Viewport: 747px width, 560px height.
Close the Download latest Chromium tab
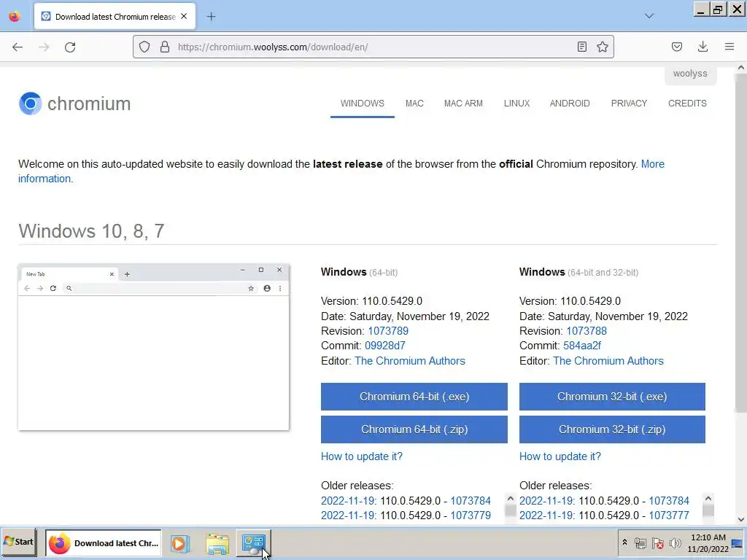coord(184,16)
